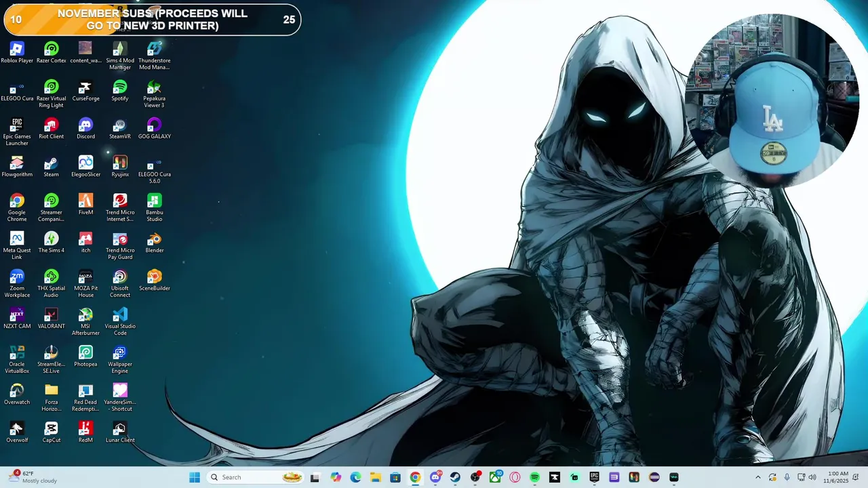This screenshot has height=488, width=868.
Task: Open the Trend Micro Pay Guard shortcut
Action: pos(120,245)
